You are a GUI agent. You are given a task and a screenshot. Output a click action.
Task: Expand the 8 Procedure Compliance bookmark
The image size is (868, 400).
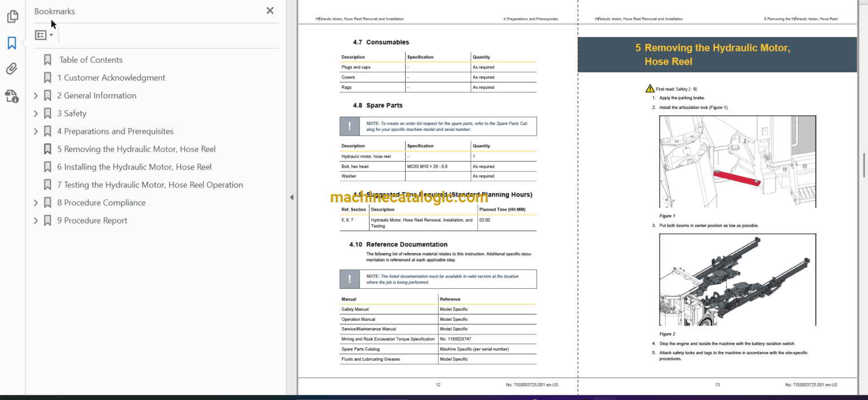click(x=36, y=203)
